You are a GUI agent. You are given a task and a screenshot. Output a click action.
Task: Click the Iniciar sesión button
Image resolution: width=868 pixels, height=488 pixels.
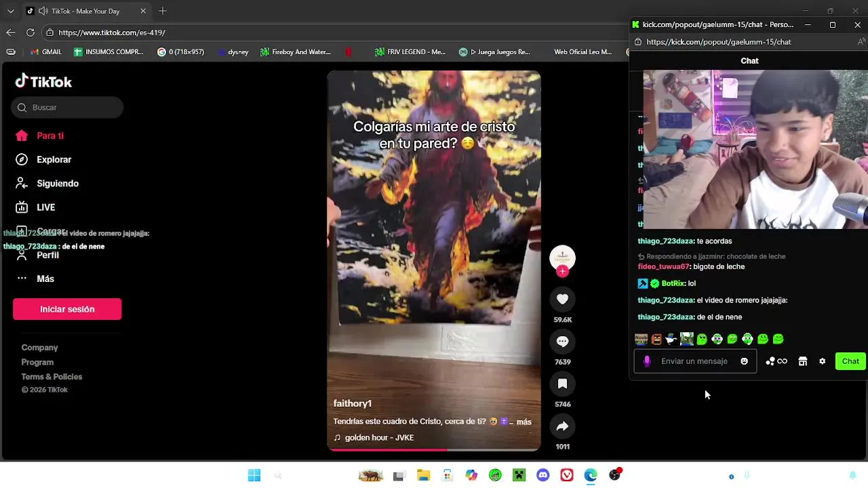click(67, 309)
